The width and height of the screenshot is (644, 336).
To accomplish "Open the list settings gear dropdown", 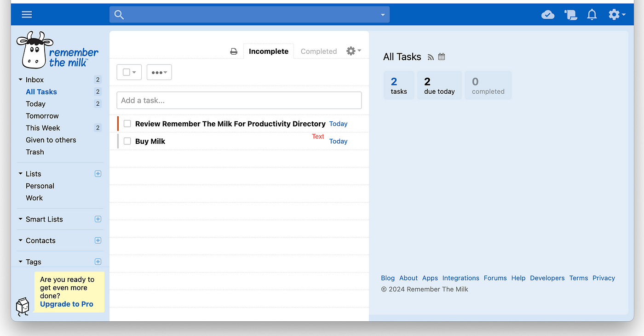I will 353,51.
